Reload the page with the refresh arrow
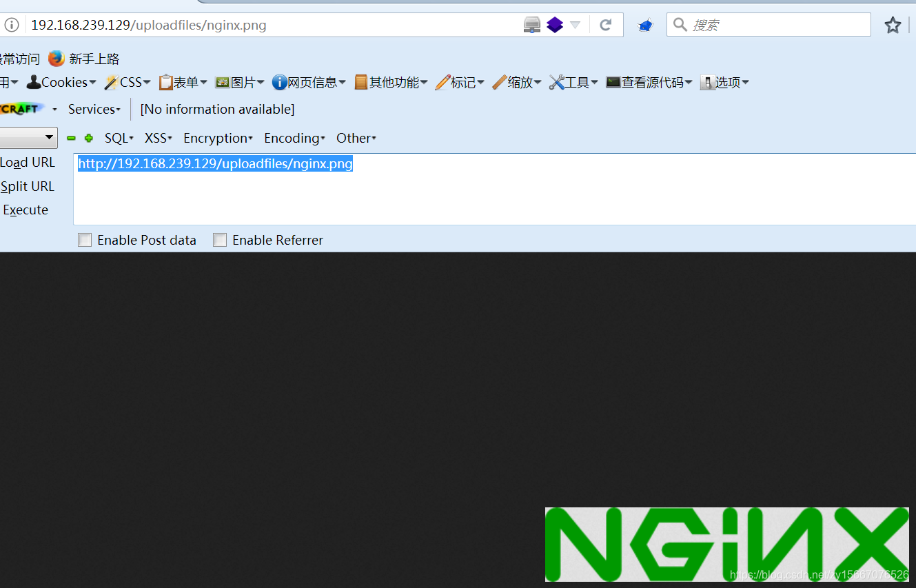This screenshot has height=588, width=916. click(606, 26)
